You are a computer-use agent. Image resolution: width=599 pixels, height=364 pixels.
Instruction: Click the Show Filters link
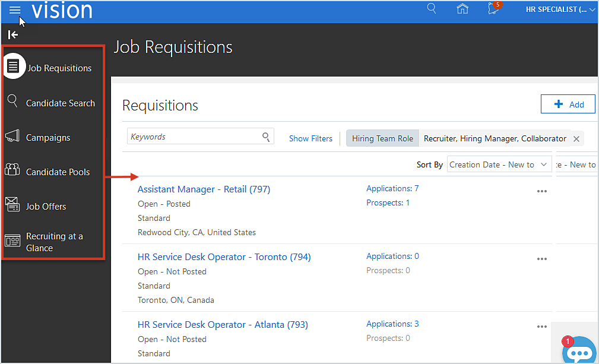(310, 138)
